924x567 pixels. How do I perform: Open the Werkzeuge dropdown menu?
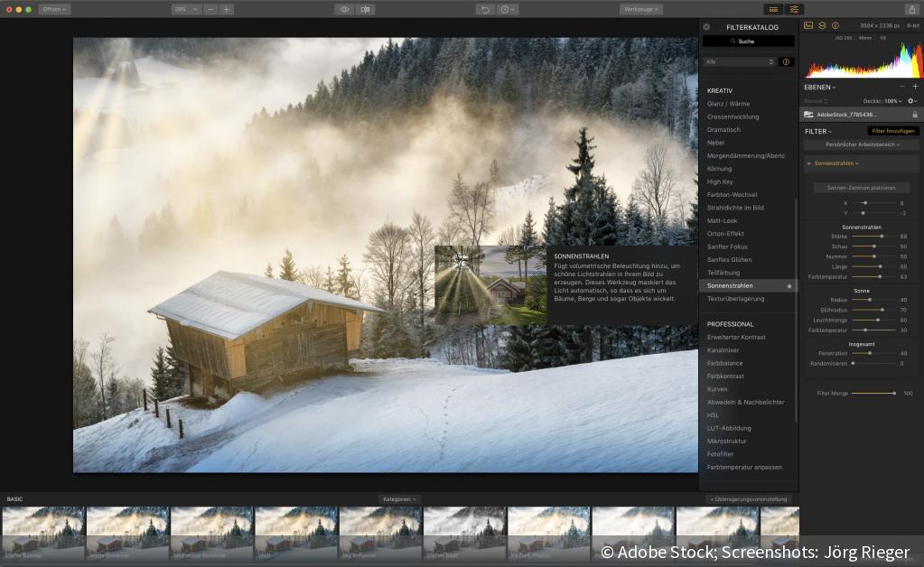click(x=640, y=9)
